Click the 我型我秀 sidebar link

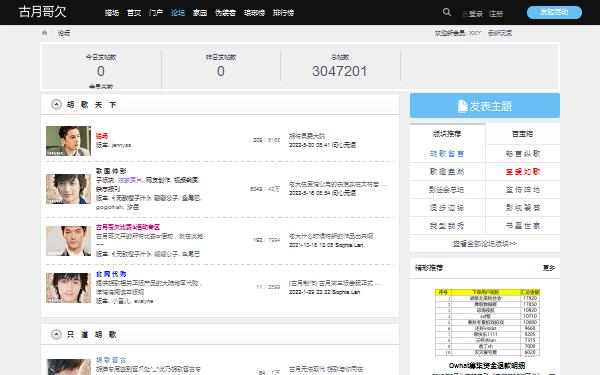[x=447, y=226]
